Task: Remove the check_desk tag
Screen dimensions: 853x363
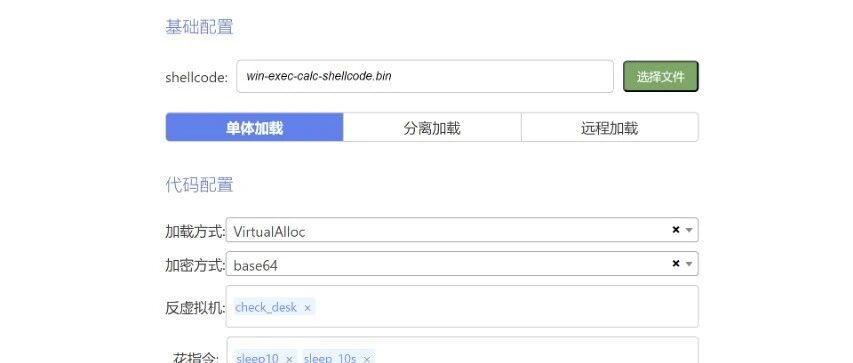Action: pyautogui.click(x=307, y=307)
